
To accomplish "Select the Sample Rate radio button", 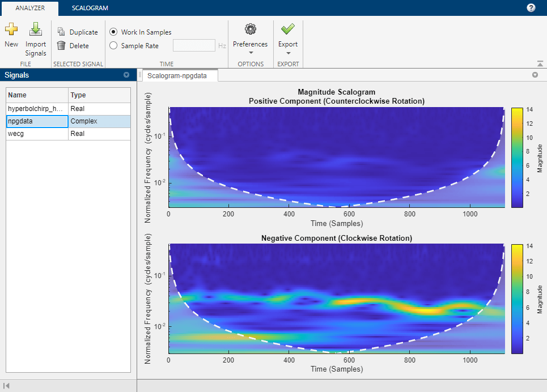I will 113,46.
